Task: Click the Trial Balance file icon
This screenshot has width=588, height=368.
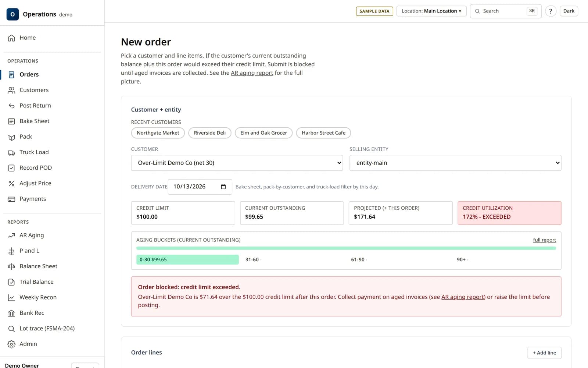Action: coord(11,282)
